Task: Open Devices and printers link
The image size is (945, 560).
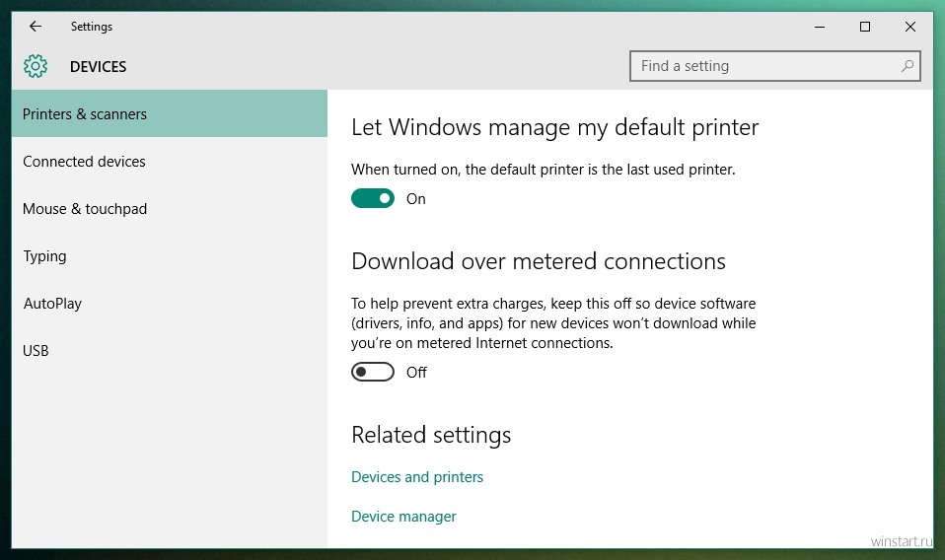Action: pyautogui.click(x=417, y=477)
